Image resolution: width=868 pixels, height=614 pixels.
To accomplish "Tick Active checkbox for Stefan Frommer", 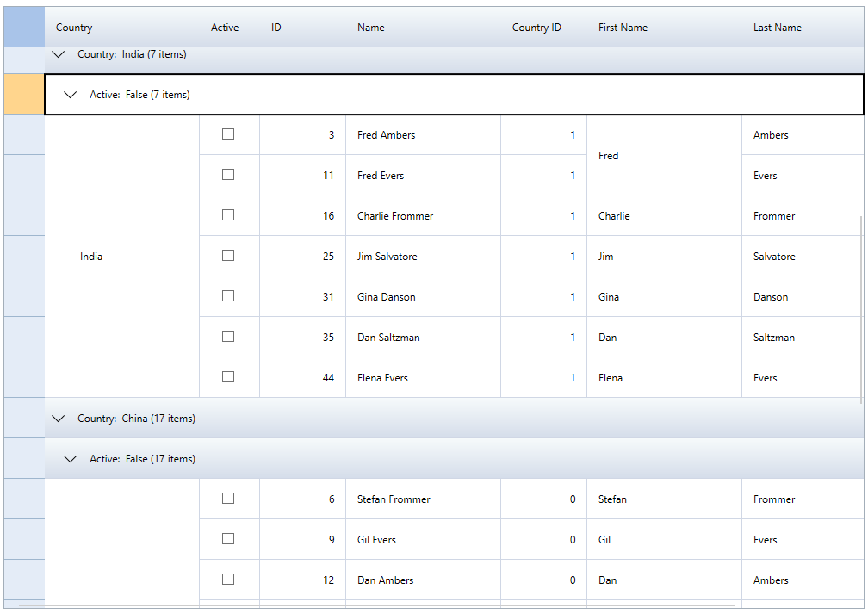I will [228, 499].
